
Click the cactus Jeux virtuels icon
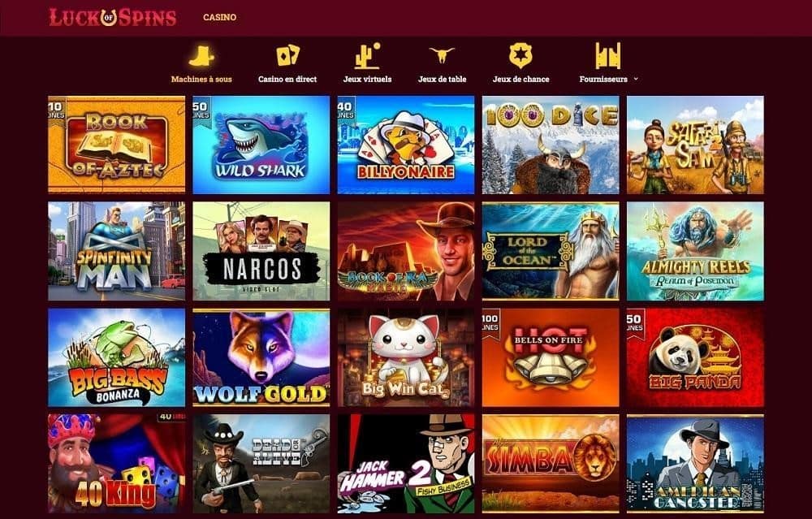367,55
